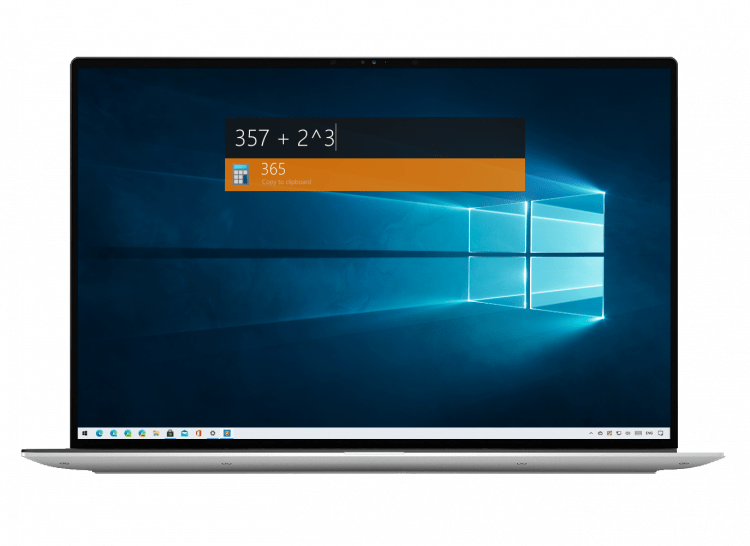Open the network status tray icon
The width and height of the screenshot is (750, 546).
tap(618, 433)
